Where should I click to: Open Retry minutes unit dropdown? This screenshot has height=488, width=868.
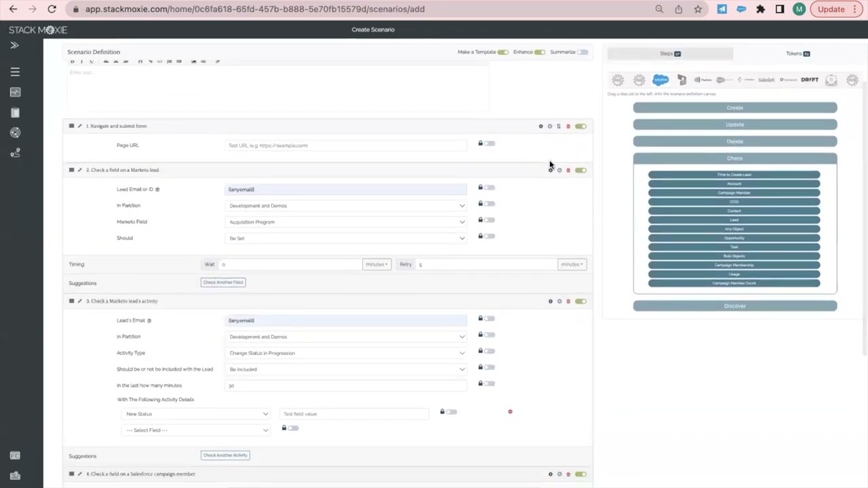(572, 264)
